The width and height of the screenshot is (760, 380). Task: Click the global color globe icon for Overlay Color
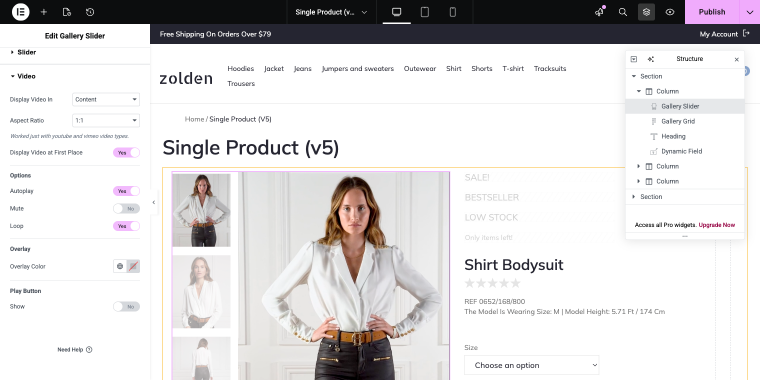[120, 266]
